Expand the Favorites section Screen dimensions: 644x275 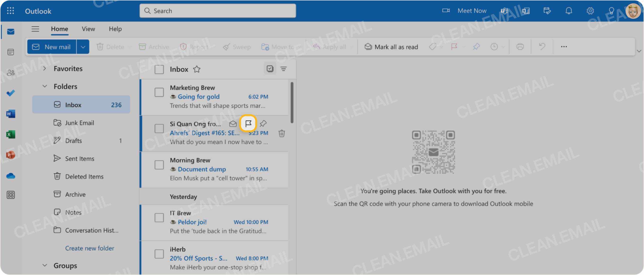point(45,68)
